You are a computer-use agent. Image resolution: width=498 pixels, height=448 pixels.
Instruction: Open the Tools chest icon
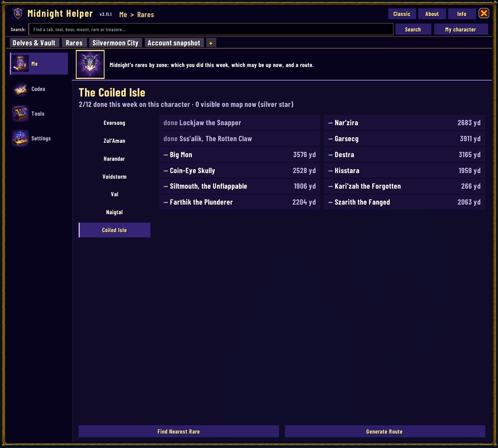coord(20,114)
